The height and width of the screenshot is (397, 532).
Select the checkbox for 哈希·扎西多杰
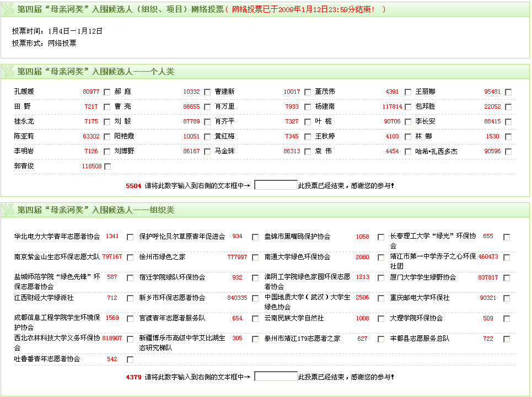[508, 152]
